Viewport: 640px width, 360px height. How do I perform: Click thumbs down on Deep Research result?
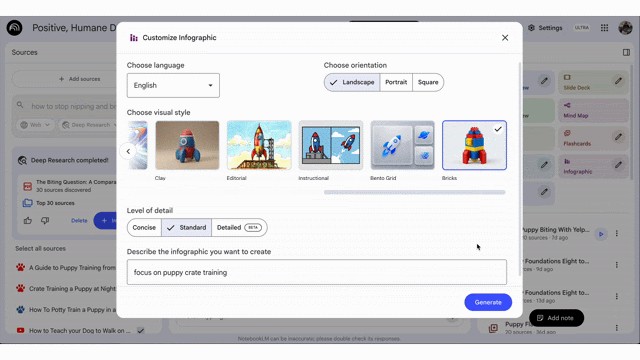pyautogui.click(x=45, y=221)
